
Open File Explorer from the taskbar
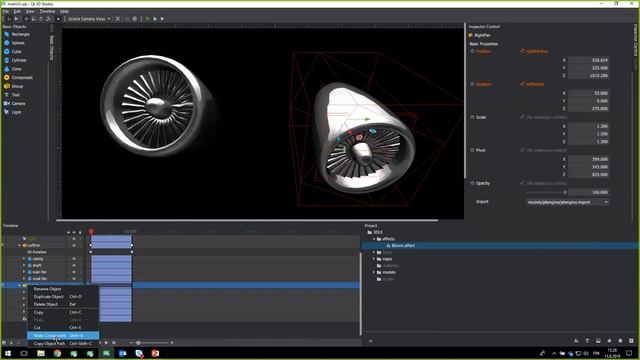point(41,353)
